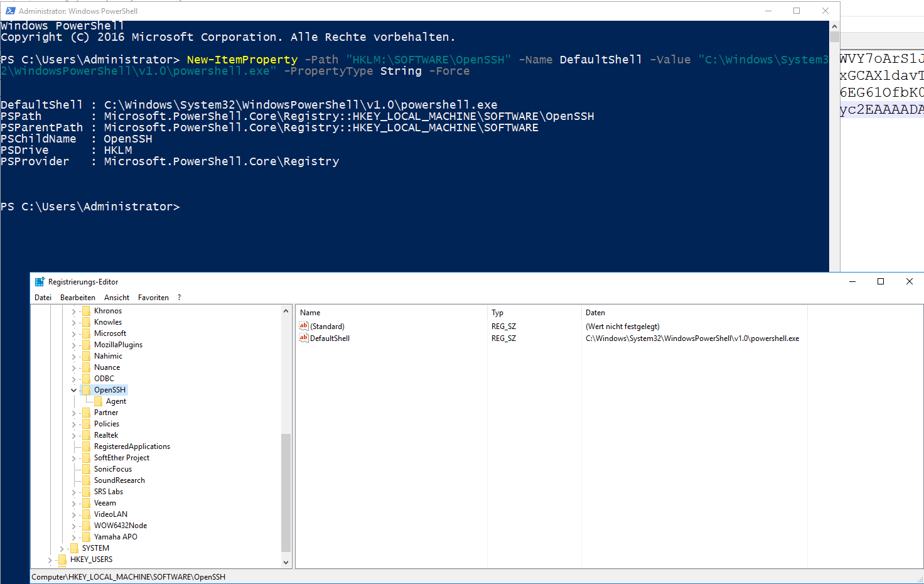924x584 pixels.
Task: Select the Agent tree item label
Action: tap(116, 402)
